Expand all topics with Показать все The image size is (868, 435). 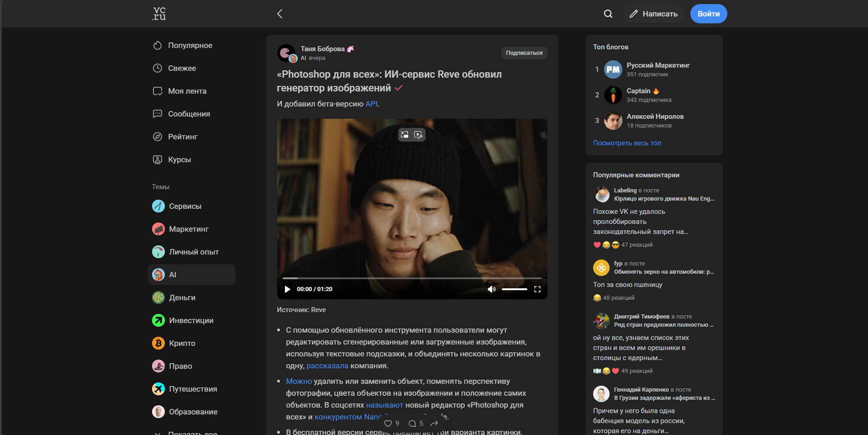pyautogui.click(x=192, y=432)
